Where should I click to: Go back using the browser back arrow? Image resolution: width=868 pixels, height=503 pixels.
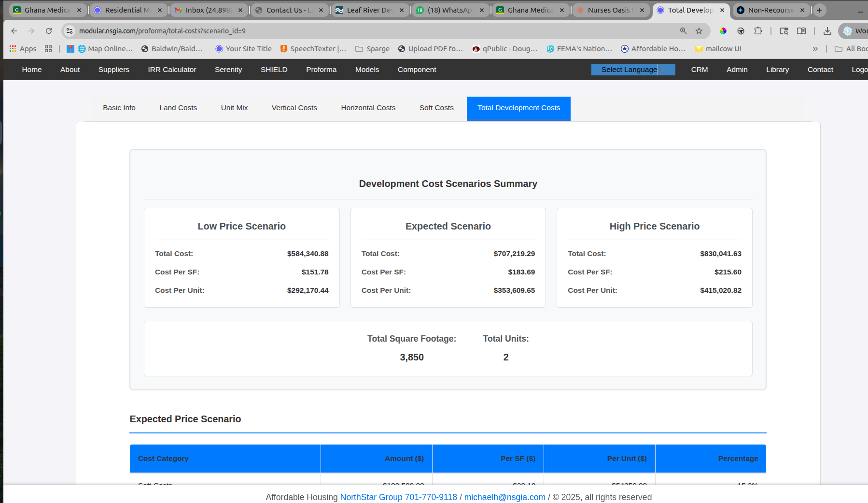(14, 31)
